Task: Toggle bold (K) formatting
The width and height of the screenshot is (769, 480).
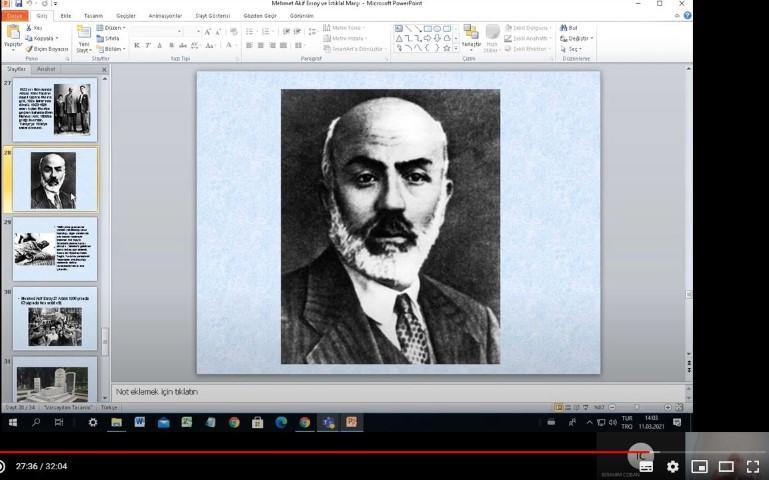Action: click(x=136, y=45)
